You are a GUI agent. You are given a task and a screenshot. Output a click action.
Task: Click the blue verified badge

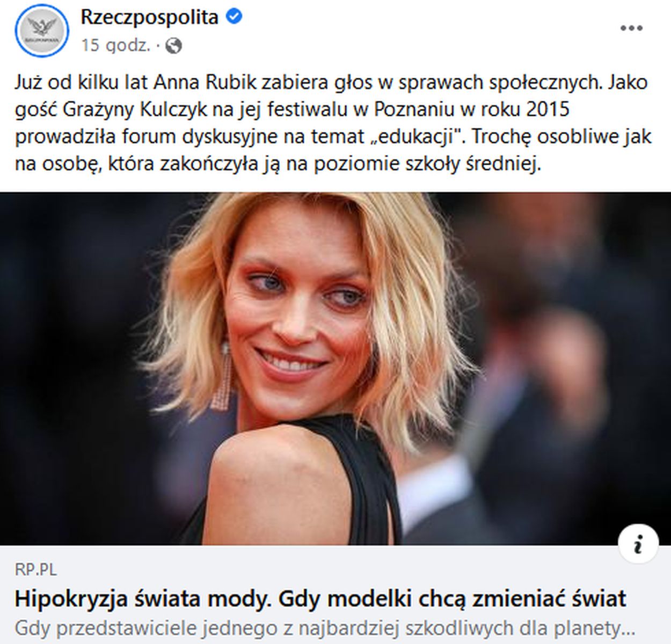click(234, 17)
